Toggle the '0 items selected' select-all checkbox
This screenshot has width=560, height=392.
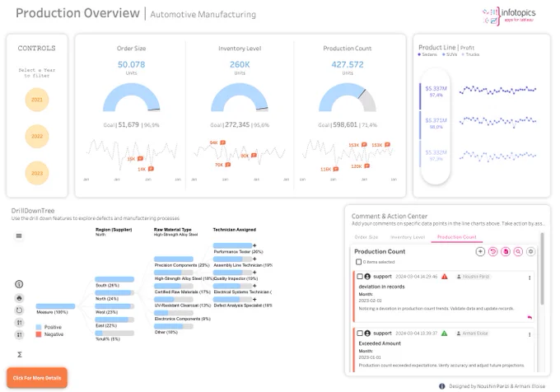click(358, 262)
